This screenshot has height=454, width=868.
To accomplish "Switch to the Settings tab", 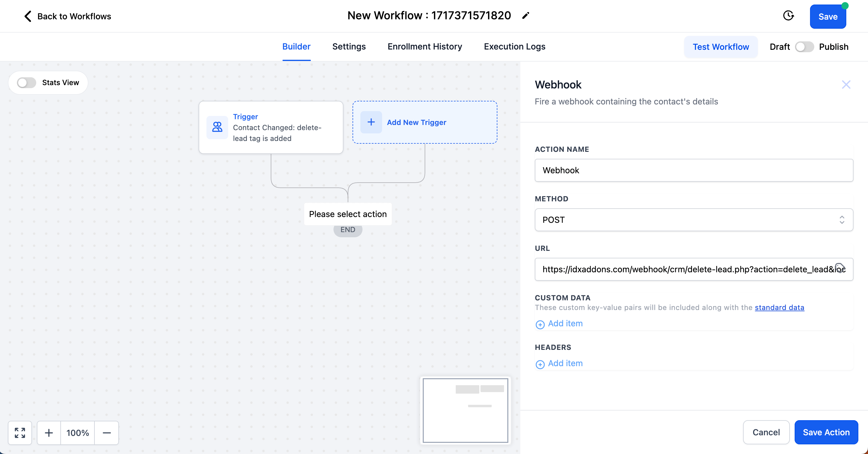I will (x=349, y=46).
